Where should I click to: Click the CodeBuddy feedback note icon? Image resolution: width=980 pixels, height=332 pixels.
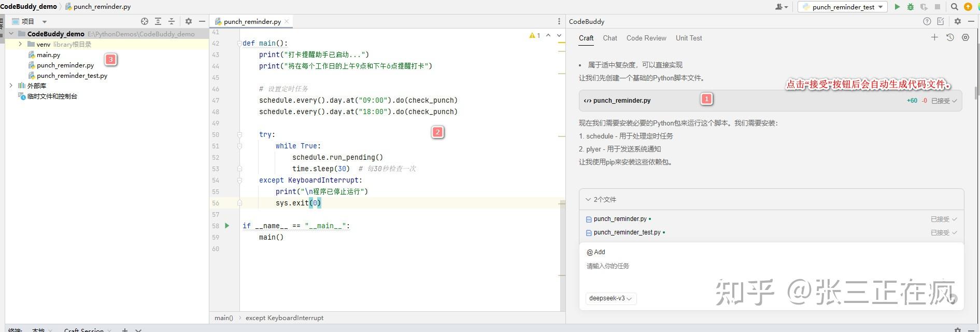click(941, 21)
